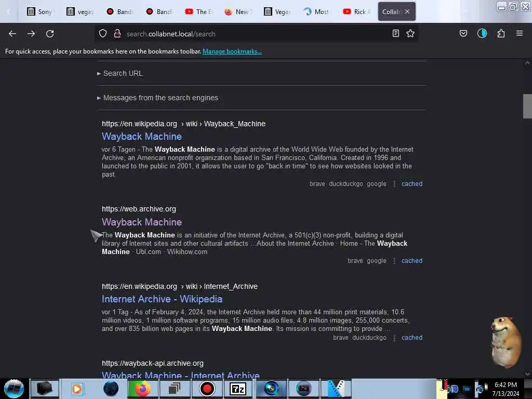Bookmark this page with the star icon
532x399 pixels.
(x=410, y=33)
